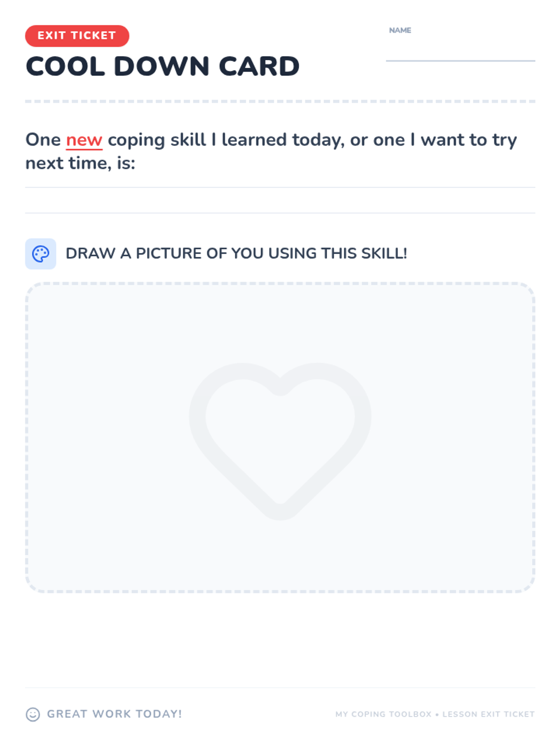The width and height of the screenshot is (560, 747).
Task: Click the second answer writing line
Action: 280,213
